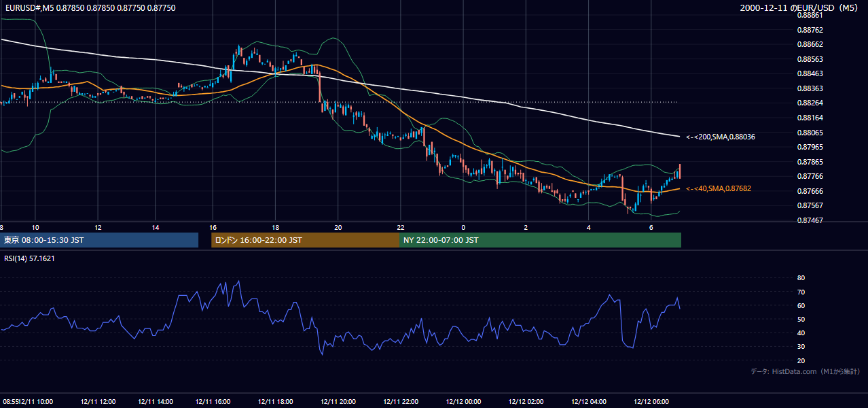Select the 12/11 14:00 date label
This screenshot has height=408, width=868.
pyautogui.click(x=155, y=401)
